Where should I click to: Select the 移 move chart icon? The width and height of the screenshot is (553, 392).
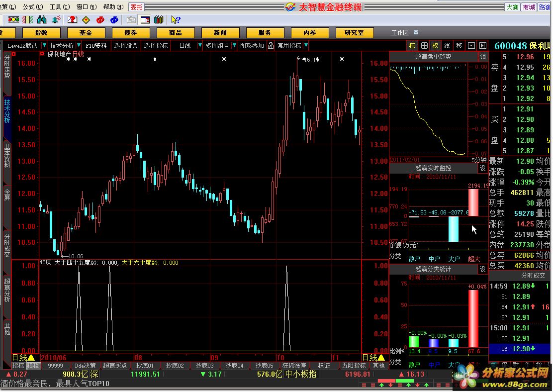click(459, 45)
